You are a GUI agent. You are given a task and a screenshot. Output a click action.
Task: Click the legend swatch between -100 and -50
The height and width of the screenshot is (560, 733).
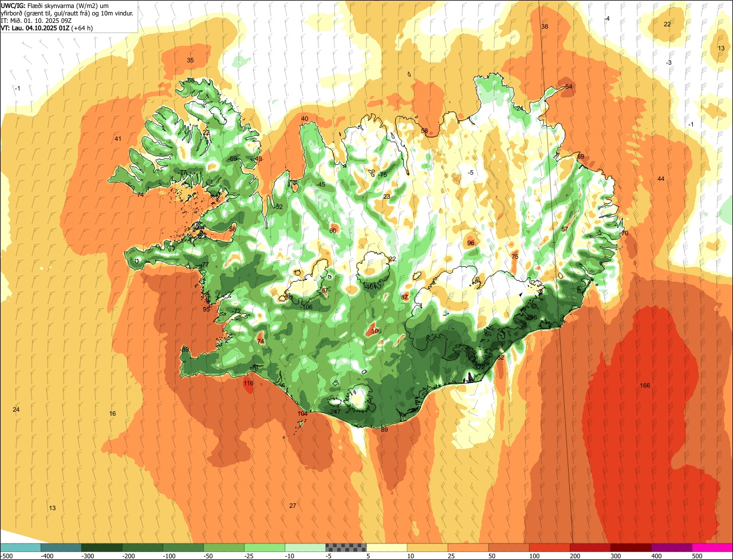pos(183,547)
